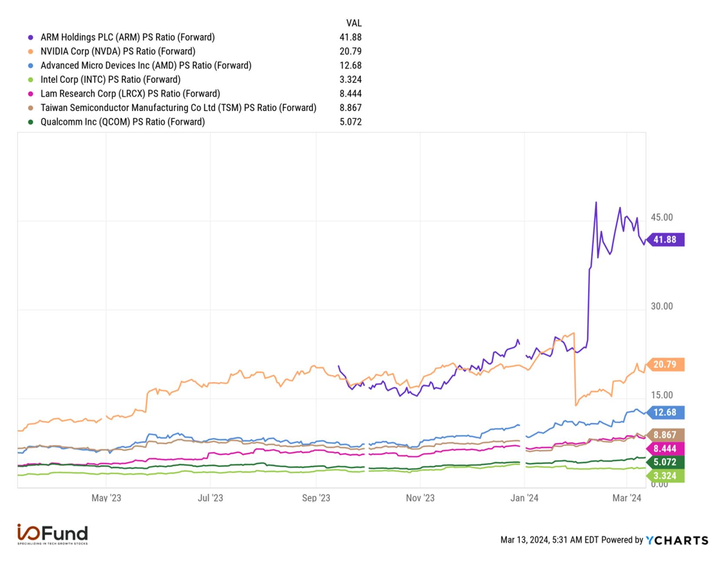Click the purple ARM legend dot
Image resolution: width=728 pixels, height=566 pixels.
(30, 38)
